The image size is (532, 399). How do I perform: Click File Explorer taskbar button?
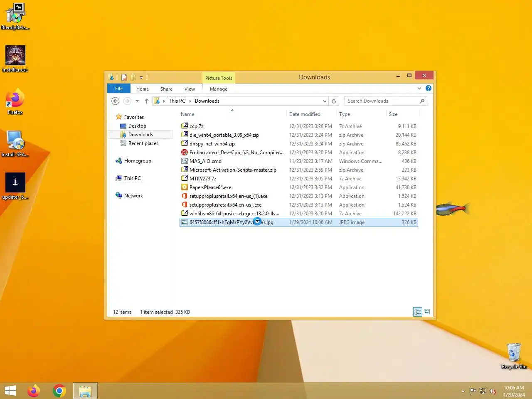point(85,391)
